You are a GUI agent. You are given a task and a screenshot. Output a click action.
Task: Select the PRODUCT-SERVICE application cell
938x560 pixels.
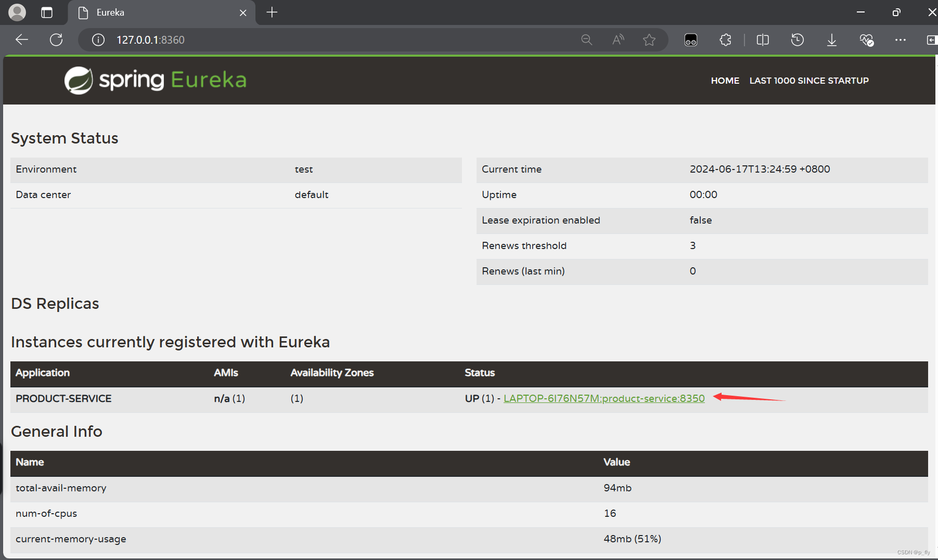coord(63,398)
